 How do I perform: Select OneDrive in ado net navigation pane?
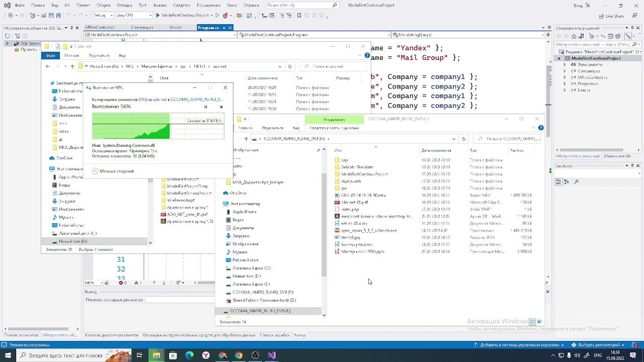click(x=64, y=158)
